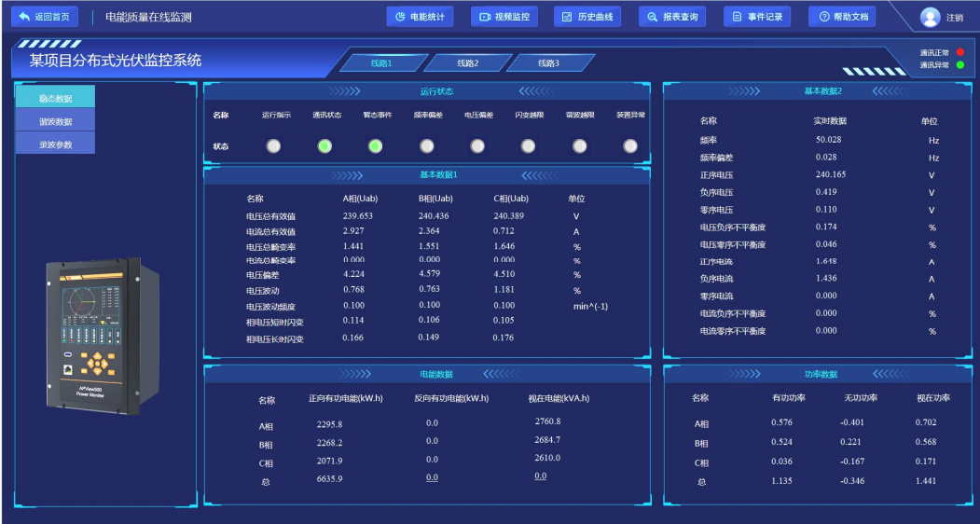Click underlined total 反向有功电能 value 0.0
980x524 pixels.
point(432,477)
